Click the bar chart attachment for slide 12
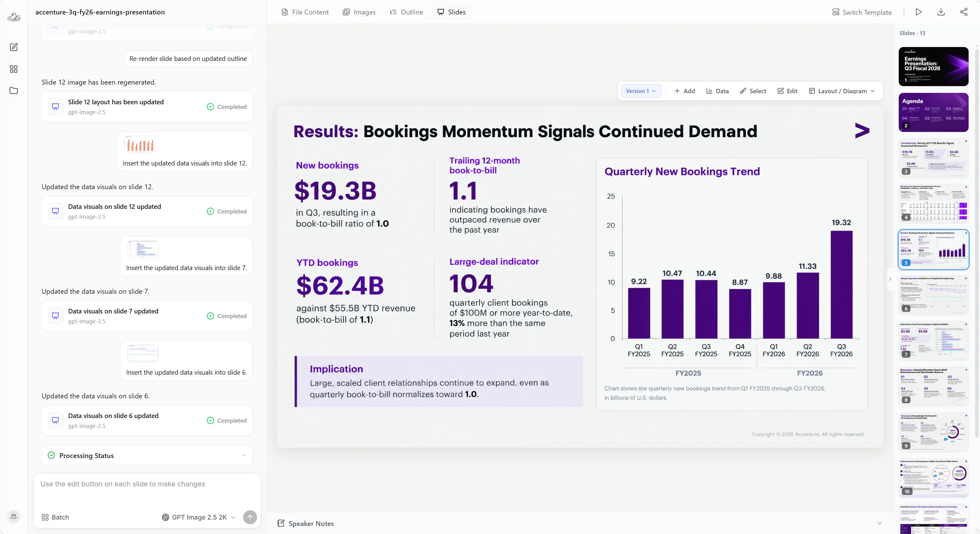Screen dimensions: 980x534 pyautogui.click(x=139, y=145)
